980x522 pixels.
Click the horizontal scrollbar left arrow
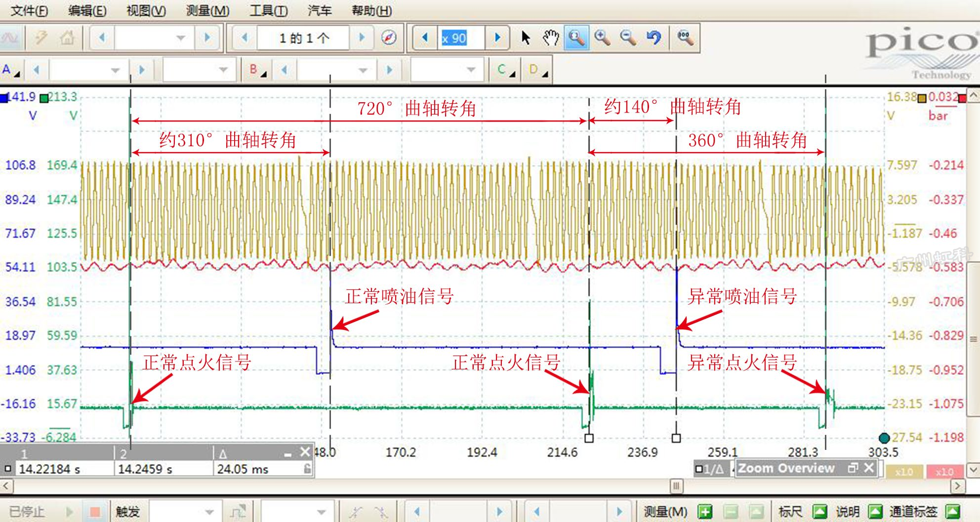[x=6, y=486]
